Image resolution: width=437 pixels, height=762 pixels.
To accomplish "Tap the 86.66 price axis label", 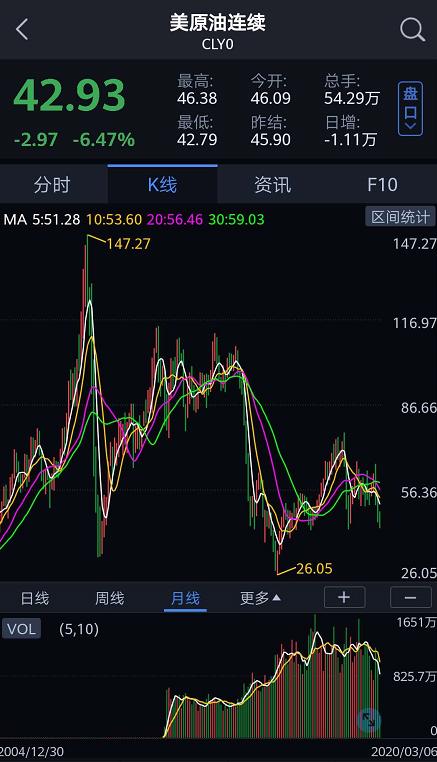I will (419, 407).
